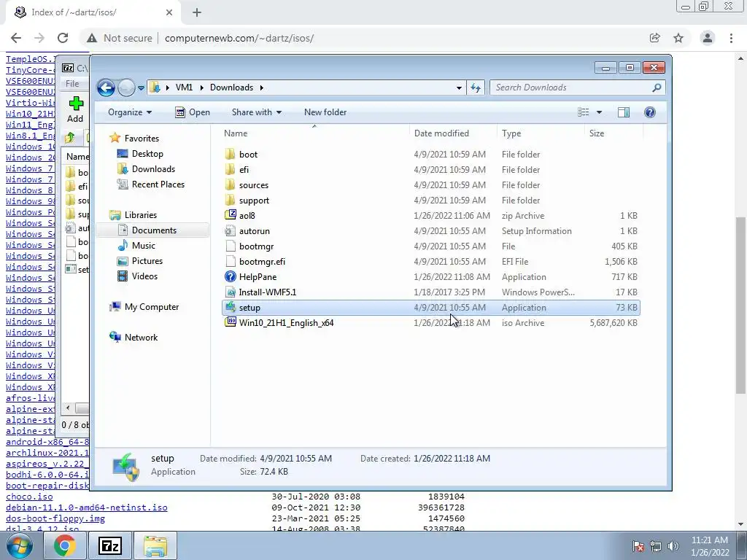Click Chrome reload button
Image resolution: width=747 pixels, height=560 pixels.
63,38
